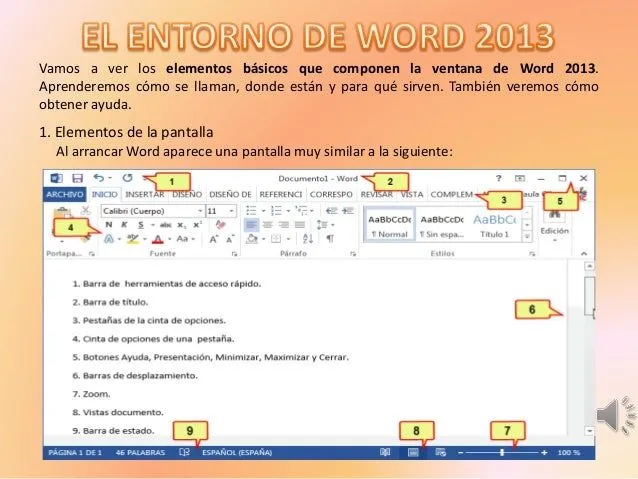Select align left paragraph button

tap(251, 225)
